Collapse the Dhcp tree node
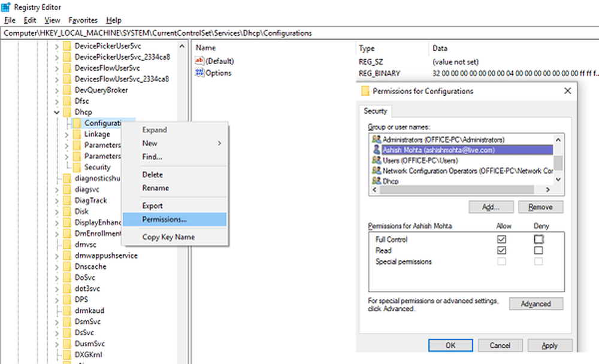 [x=57, y=112]
